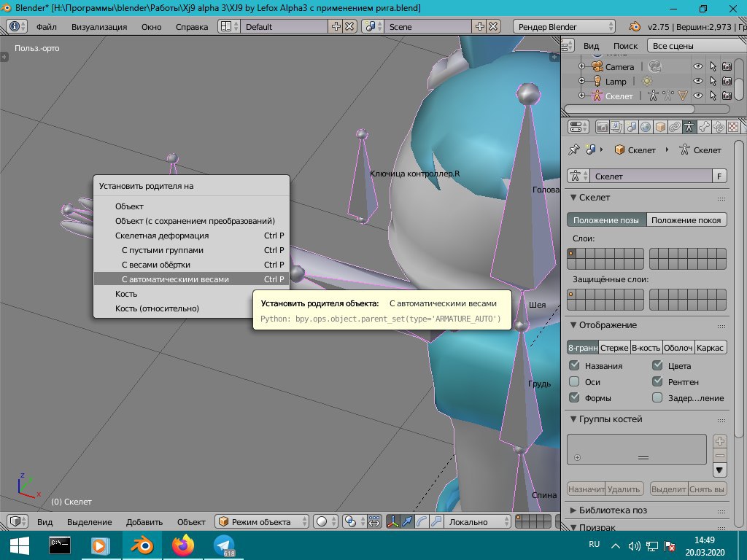Image resolution: width=747 pixels, height=560 pixels.
Task: Select the translate manipulator arrow icon
Action: 407,521
